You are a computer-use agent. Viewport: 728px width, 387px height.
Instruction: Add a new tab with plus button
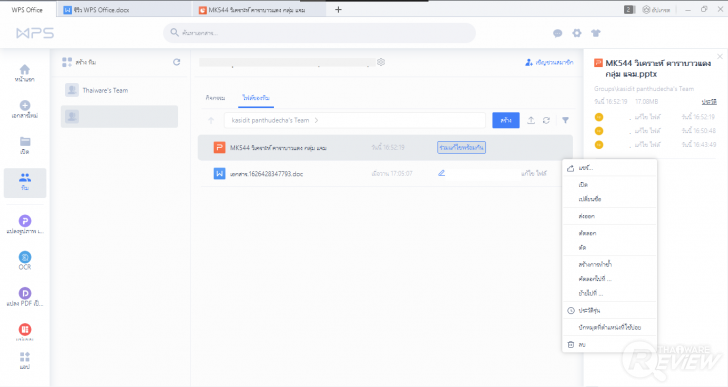click(338, 10)
